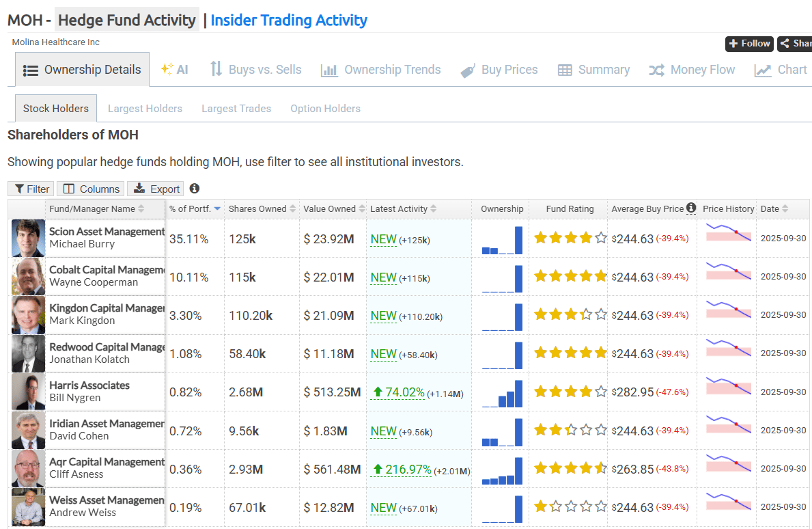812x529 pixels.
Task: Click ownership bar chart for Aqr Capital
Action: pyautogui.click(x=502, y=470)
